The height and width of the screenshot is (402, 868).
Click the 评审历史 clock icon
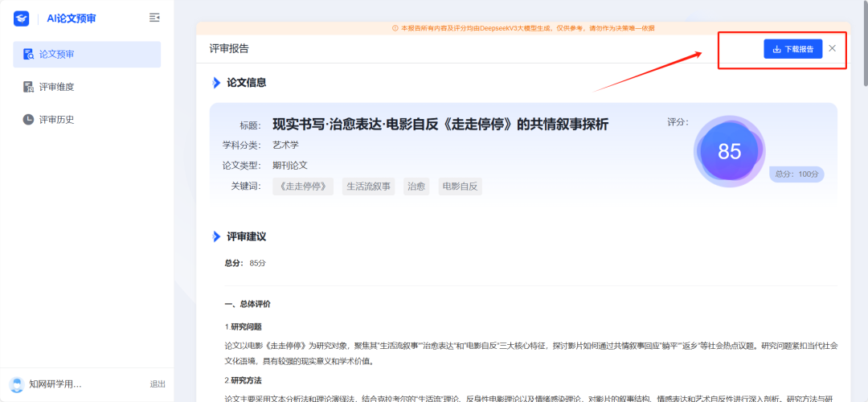pos(29,120)
